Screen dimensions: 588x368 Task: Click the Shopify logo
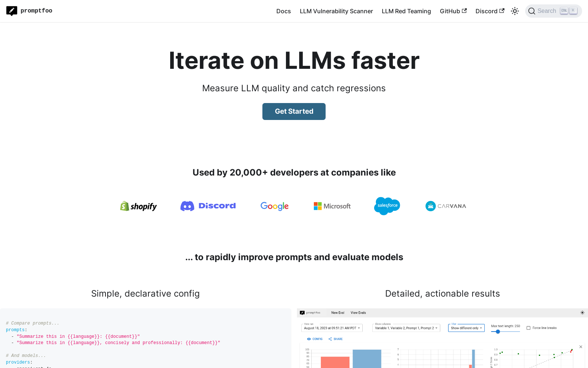click(139, 206)
